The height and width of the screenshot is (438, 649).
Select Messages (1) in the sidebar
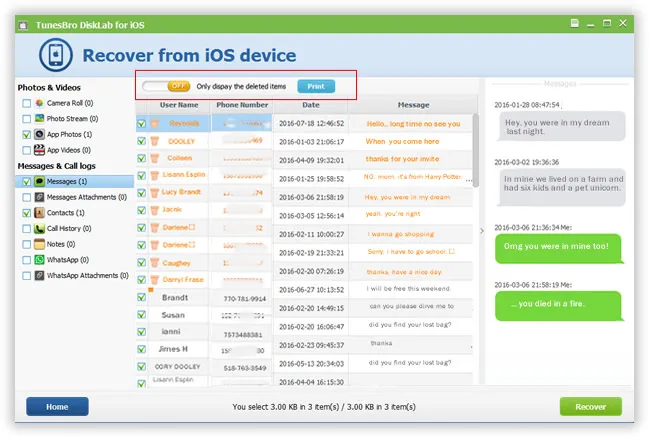pyautogui.click(x=71, y=181)
